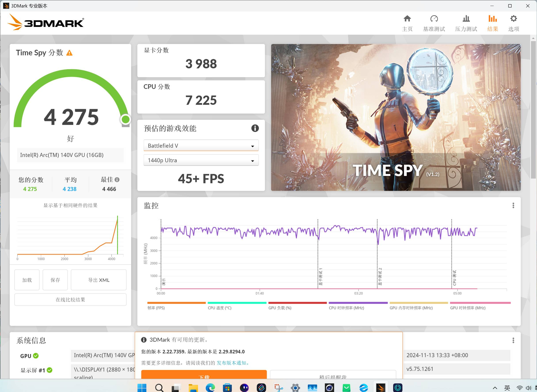
Task: Click the version text v5.75.1261
Action: coord(420,369)
